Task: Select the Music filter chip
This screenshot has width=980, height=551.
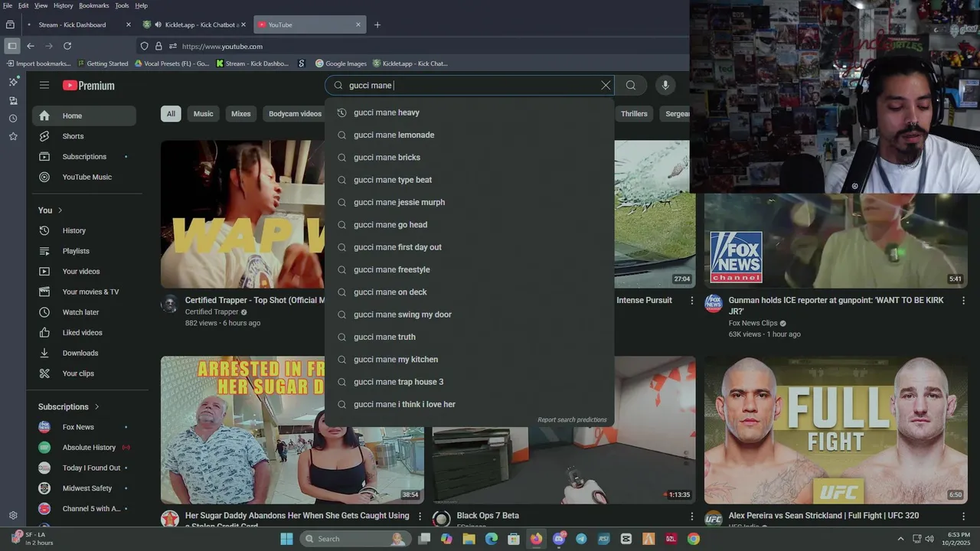Action: coord(204,114)
